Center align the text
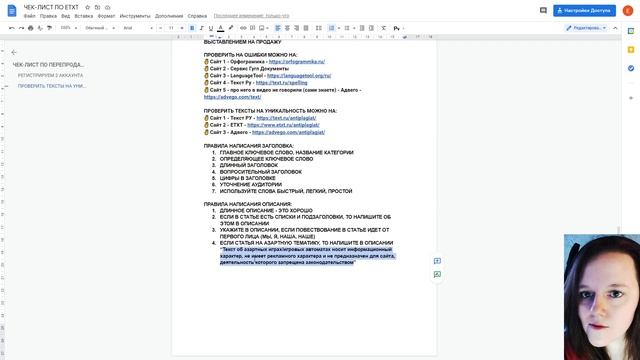The width and height of the screenshot is (640, 360). tap(287, 28)
